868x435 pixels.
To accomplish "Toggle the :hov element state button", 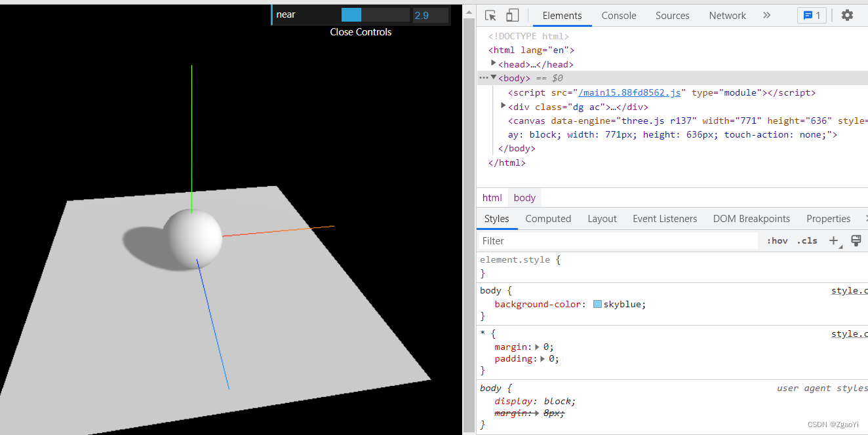I will click(x=777, y=241).
